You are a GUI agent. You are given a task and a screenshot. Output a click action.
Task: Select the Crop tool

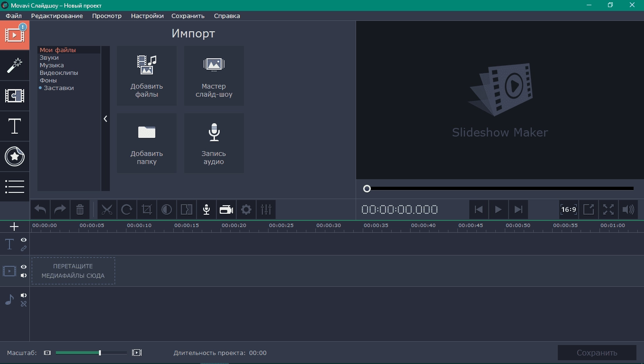point(147,209)
